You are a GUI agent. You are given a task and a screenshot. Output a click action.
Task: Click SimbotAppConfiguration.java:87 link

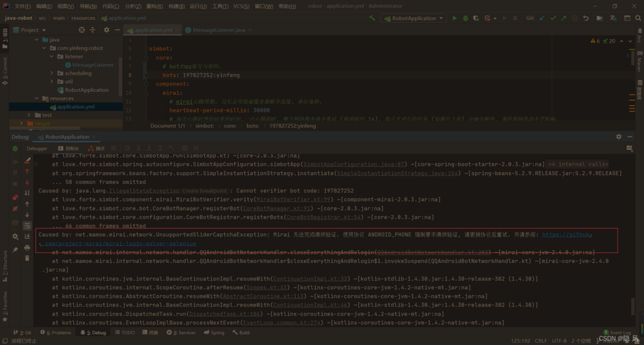(353, 164)
